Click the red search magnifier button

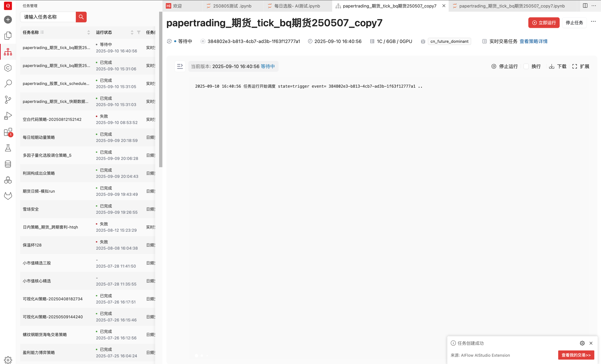[x=81, y=17]
